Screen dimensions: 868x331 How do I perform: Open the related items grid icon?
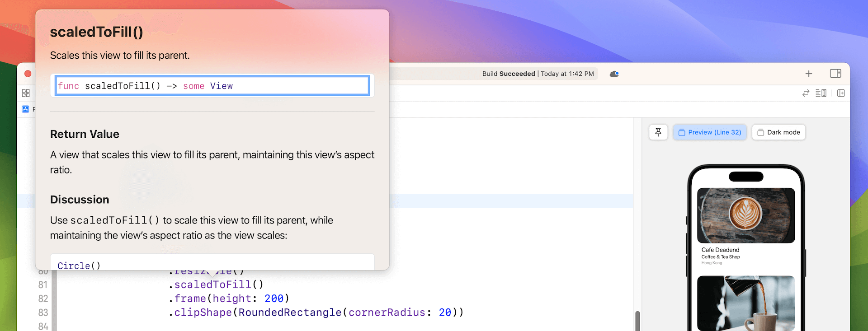coord(26,93)
